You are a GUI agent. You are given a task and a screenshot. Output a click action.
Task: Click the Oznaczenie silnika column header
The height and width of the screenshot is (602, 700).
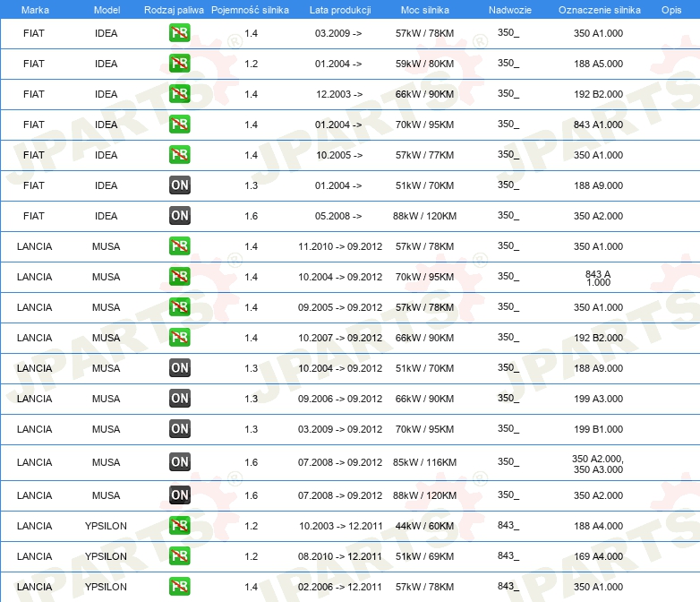tap(600, 10)
